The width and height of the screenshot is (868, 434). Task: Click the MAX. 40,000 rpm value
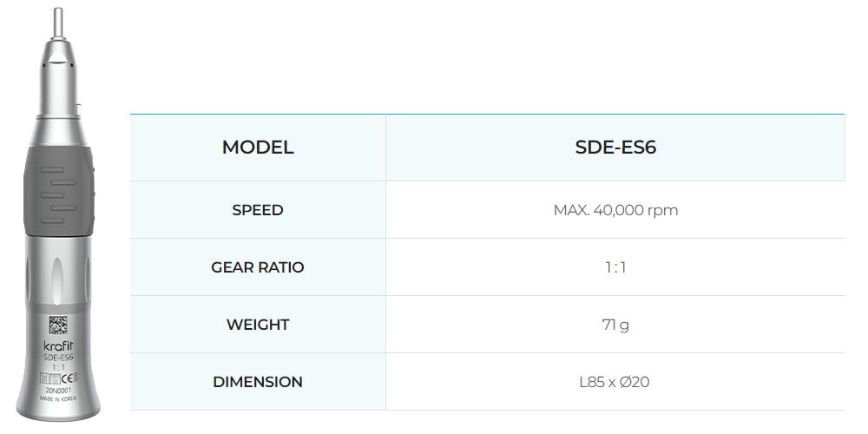pyautogui.click(x=615, y=210)
